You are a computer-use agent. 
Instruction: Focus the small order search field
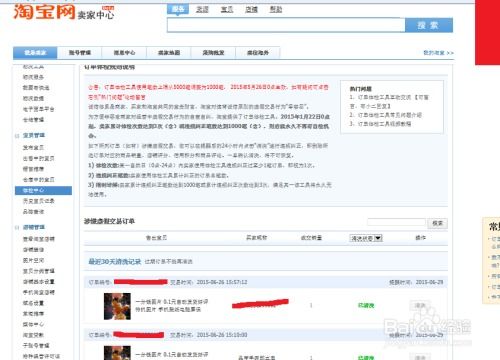[397, 222]
